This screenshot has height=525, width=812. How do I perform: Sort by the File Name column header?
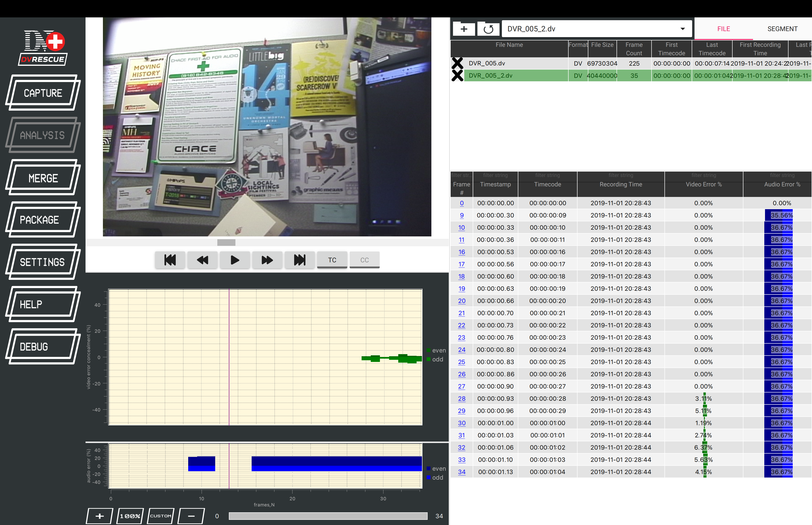coord(509,49)
